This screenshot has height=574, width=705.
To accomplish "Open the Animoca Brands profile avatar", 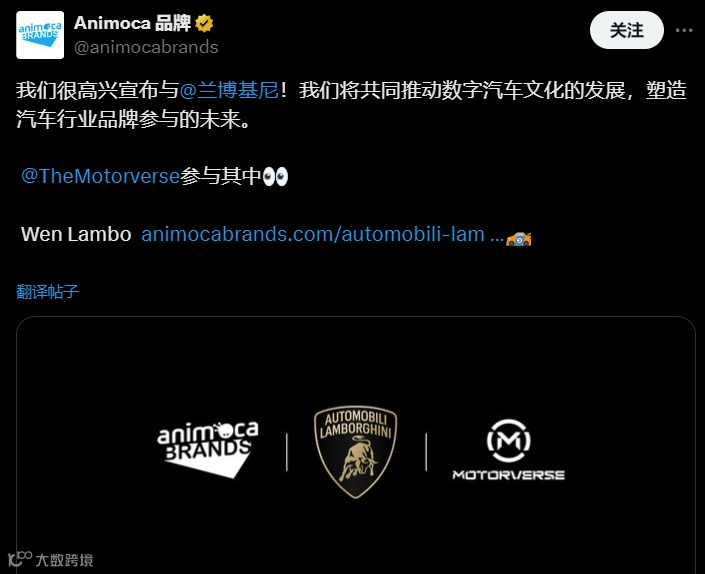I will tap(40, 35).
